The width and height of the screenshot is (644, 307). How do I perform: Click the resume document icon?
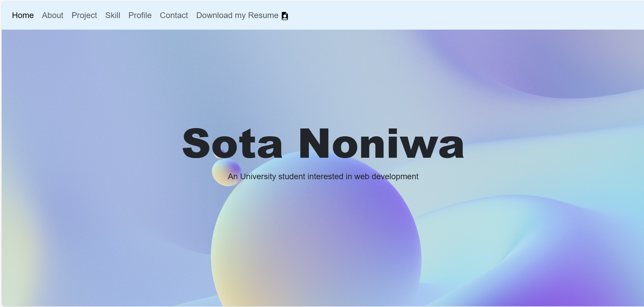pyautogui.click(x=285, y=16)
